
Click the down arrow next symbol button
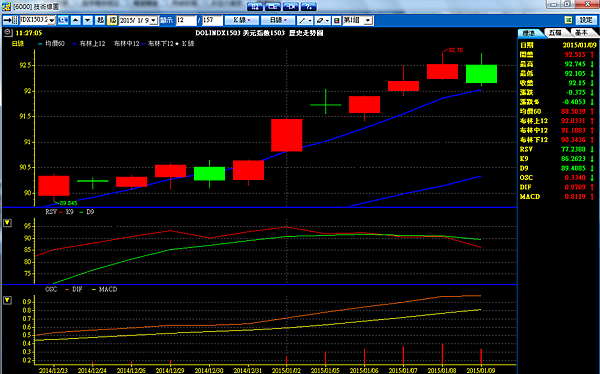pyautogui.click(x=88, y=20)
